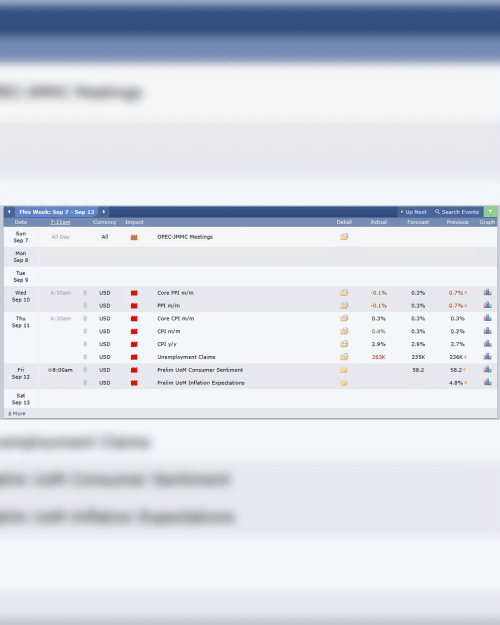Viewport: 500px width, 625px height.
Task: Open the detail folder for CPI y/y
Action: pyautogui.click(x=344, y=344)
